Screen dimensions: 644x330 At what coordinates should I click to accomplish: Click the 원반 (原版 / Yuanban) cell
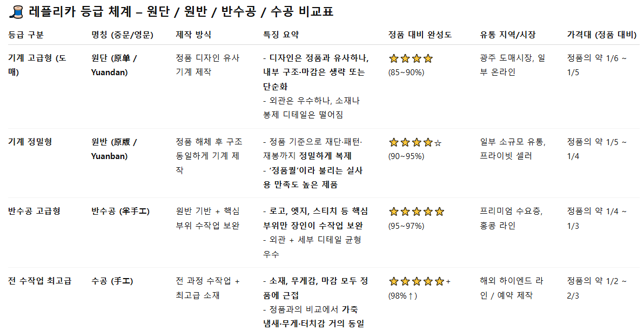[x=114, y=149]
